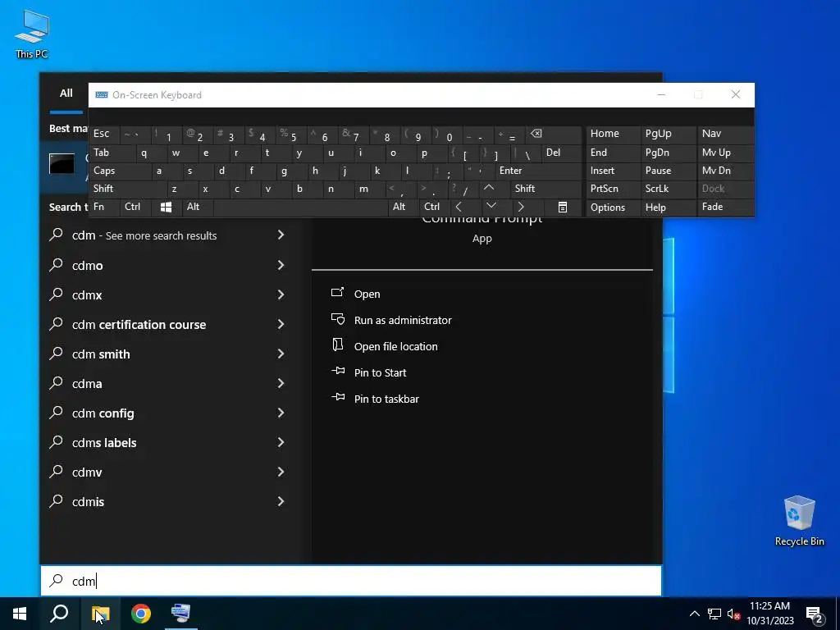Click the Pin to Start pin icon
The height and width of the screenshot is (630, 840).
coord(338,371)
